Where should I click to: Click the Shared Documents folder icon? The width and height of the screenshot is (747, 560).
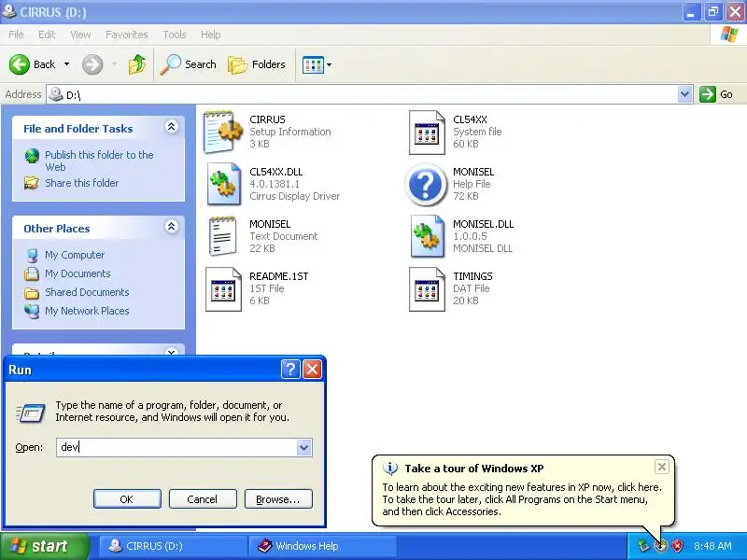coord(32,292)
